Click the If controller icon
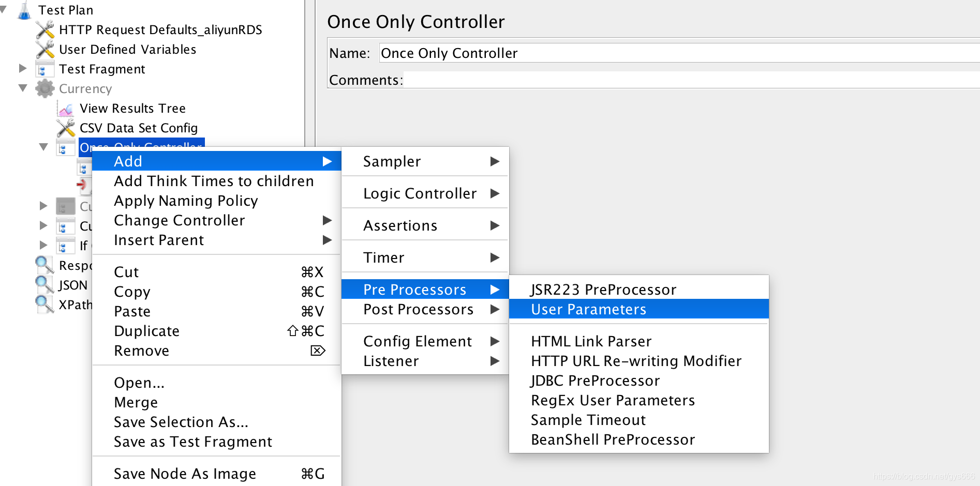The height and width of the screenshot is (486, 980). (66, 246)
